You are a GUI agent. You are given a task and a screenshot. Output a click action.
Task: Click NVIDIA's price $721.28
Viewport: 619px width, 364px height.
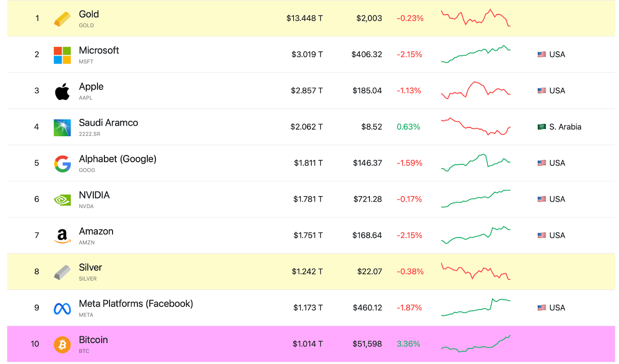tap(368, 199)
